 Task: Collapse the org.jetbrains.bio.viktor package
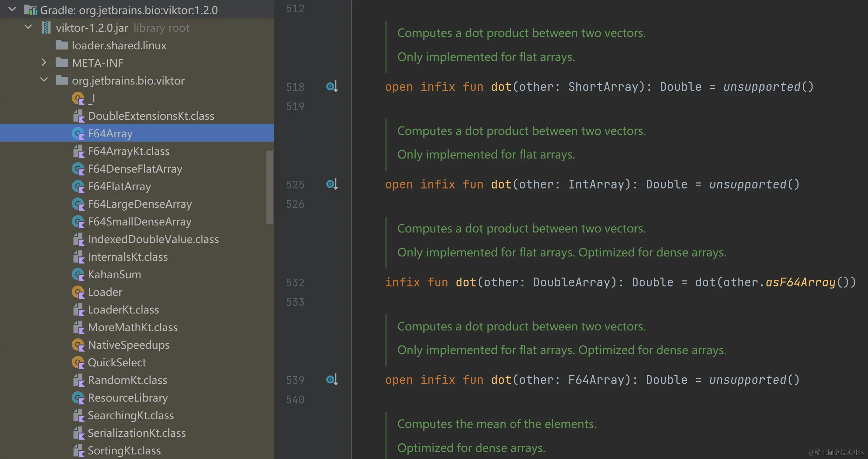tap(44, 80)
